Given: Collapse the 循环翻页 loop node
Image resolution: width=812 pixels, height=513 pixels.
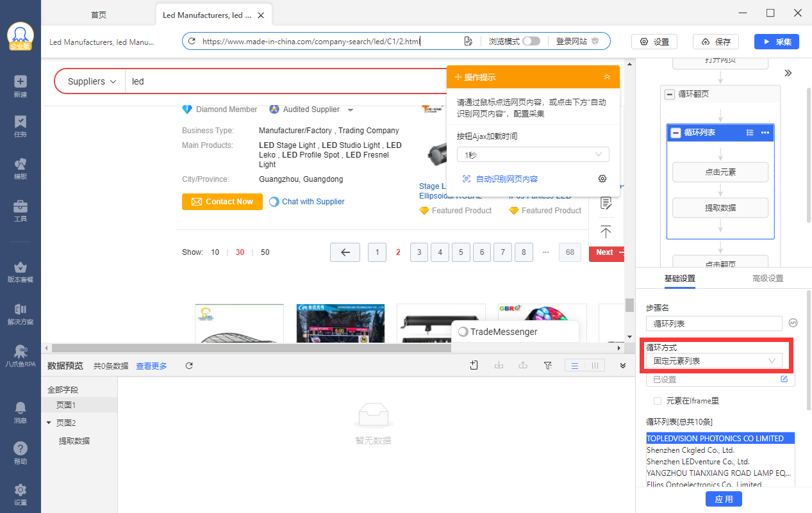Looking at the screenshot, I should click(x=670, y=94).
